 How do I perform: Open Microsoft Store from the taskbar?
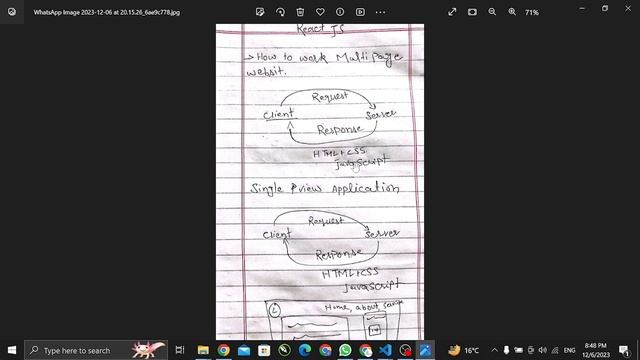click(264, 350)
